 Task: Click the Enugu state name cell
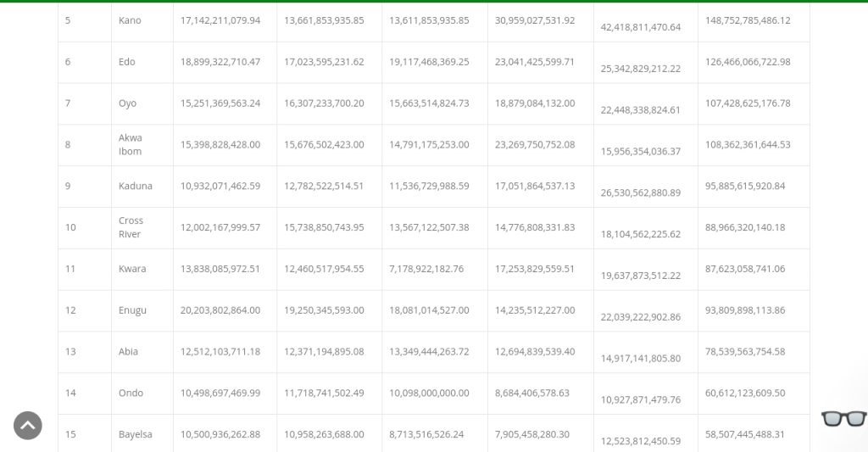pos(132,310)
